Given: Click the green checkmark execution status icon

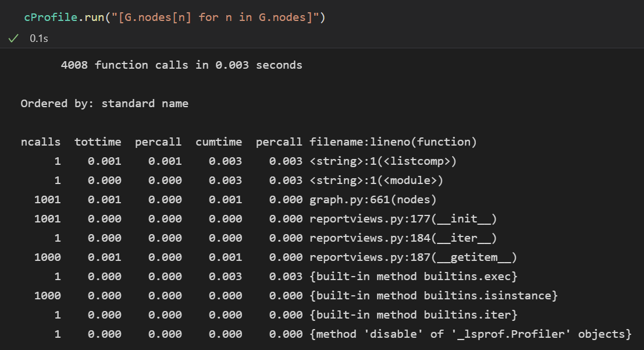Looking at the screenshot, I should [x=13, y=38].
